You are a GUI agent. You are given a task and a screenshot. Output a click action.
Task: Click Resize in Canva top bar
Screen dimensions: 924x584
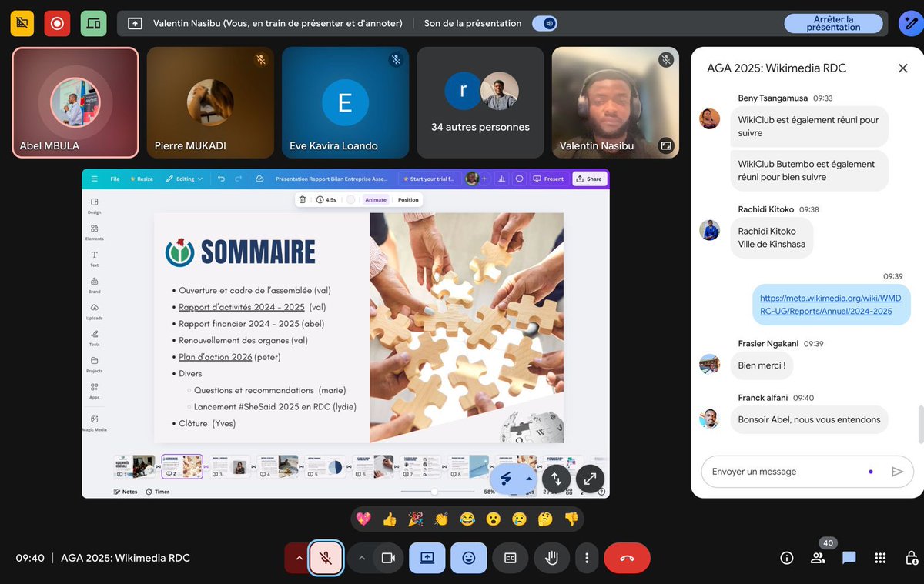coord(142,179)
